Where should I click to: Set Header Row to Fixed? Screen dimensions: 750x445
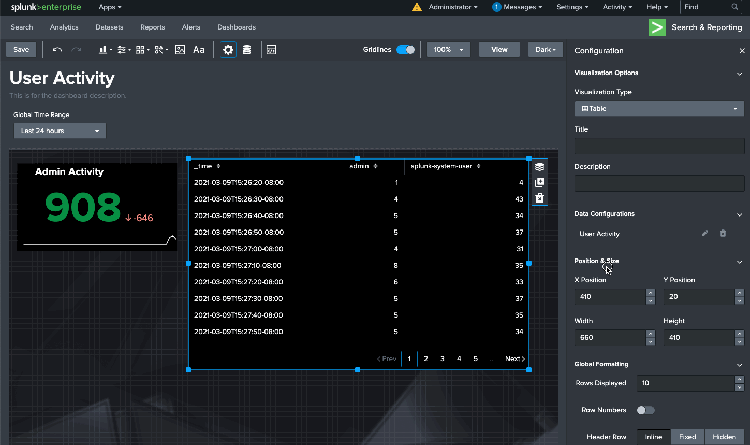(x=688, y=437)
